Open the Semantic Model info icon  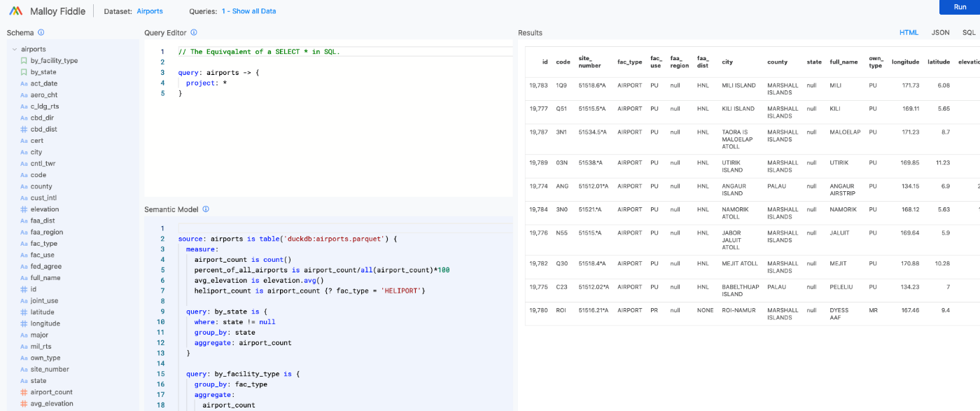point(206,209)
